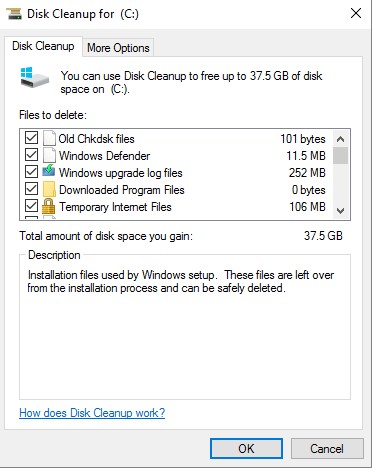
Task: Toggle the Downloaded Program Files checkbox
Action: coord(31,189)
